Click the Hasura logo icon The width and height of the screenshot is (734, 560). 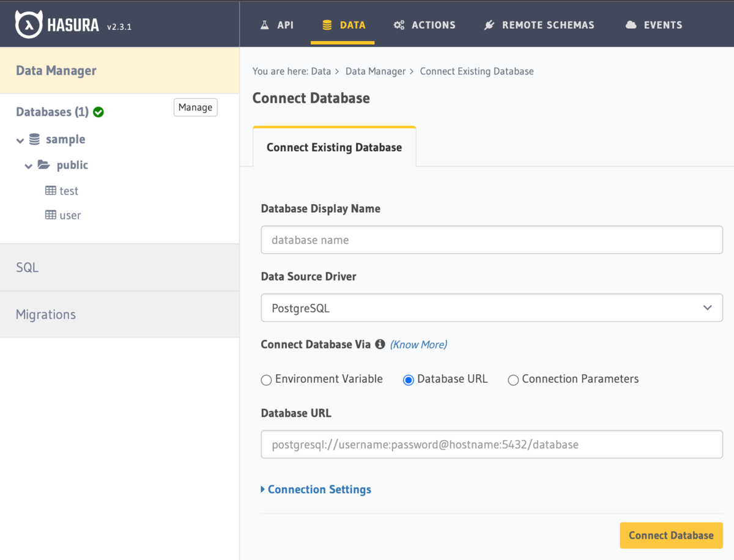click(x=28, y=25)
